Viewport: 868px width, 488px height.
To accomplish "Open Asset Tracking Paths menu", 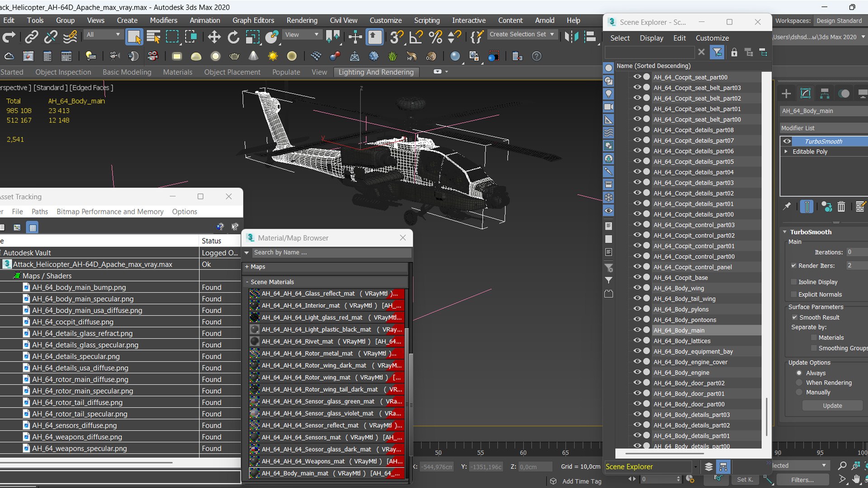I will [x=39, y=211].
